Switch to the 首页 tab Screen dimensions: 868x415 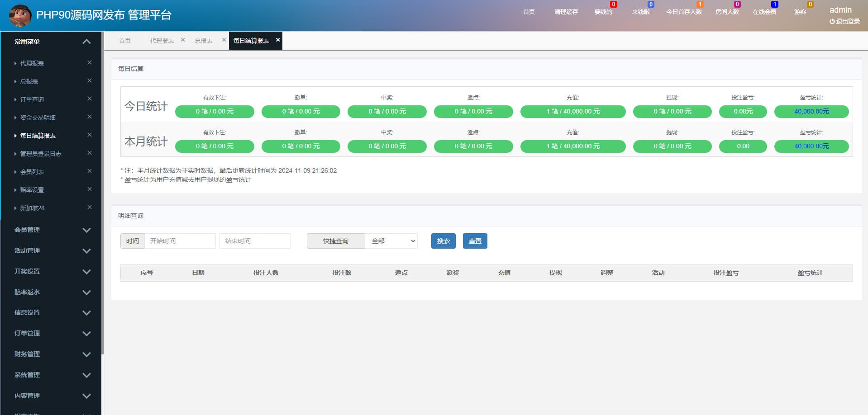click(x=125, y=41)
